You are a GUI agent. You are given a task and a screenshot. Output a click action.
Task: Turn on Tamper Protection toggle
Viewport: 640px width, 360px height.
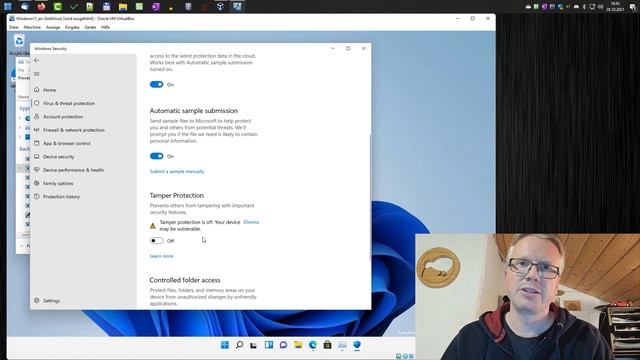pyautogui.click(x=156, y=240)
